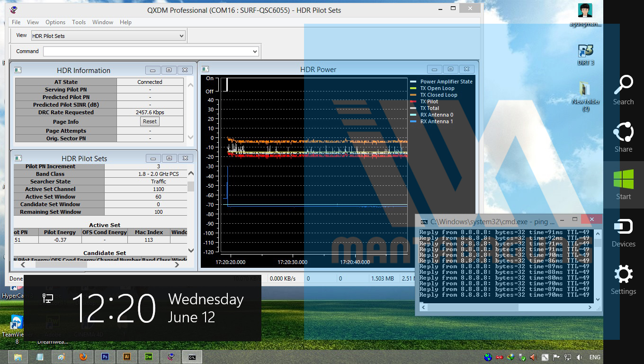
Task: Click the TX Closed Loop legend swatch
Action: (x=413, y=95)
